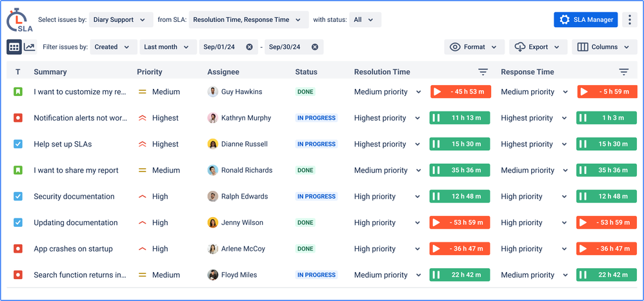Switch to table grid view
The width and height of the screenshot is (644, 301).
14,47
